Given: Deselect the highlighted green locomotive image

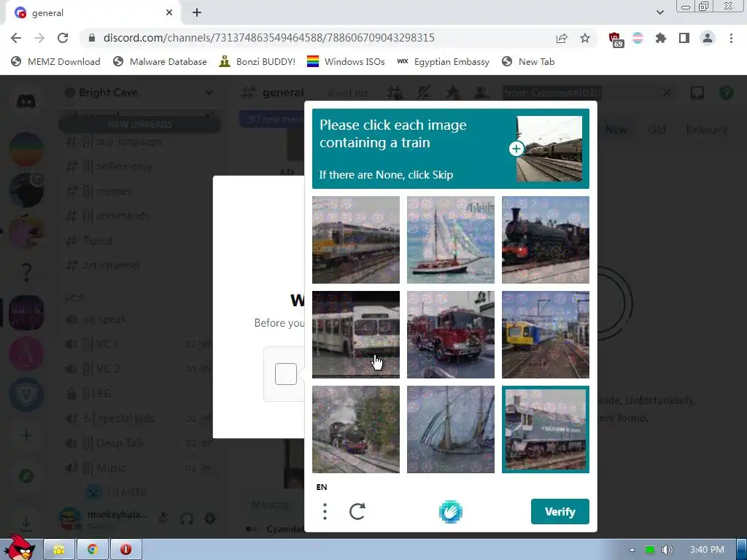Looking at the screenshot, I should 546,429.
